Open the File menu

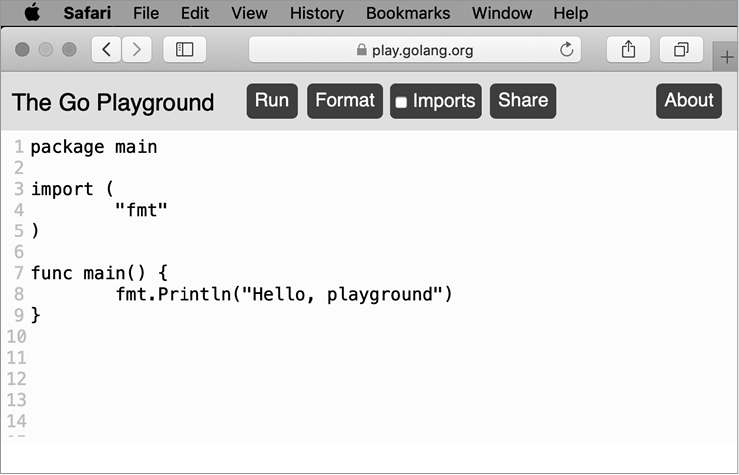(x=146, y=13)
